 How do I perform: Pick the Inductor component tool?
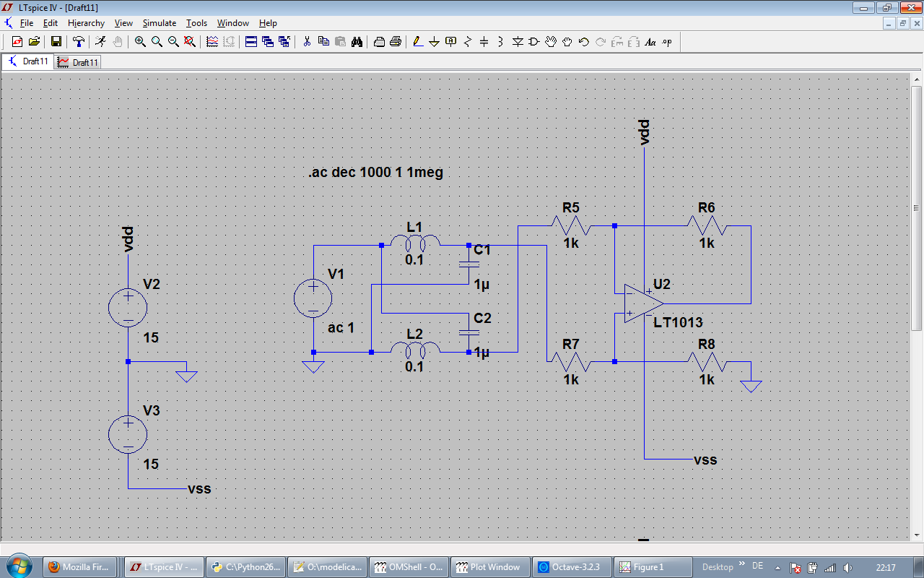click(500, 42)
